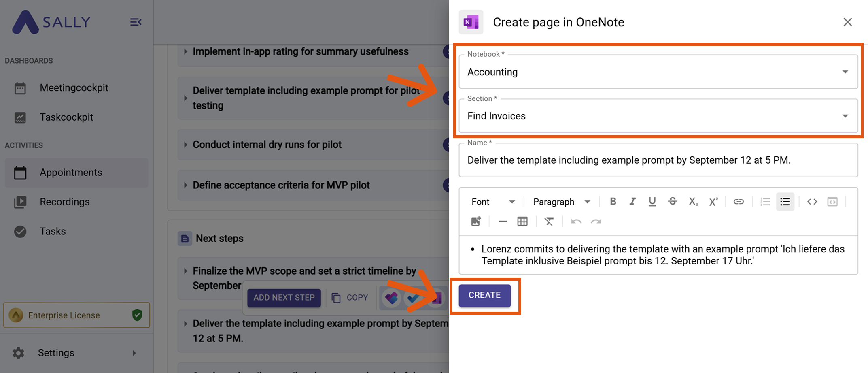Viewport: 868px width, 373px height.
Task: Click the Name input field
Action: click(658, 160)
